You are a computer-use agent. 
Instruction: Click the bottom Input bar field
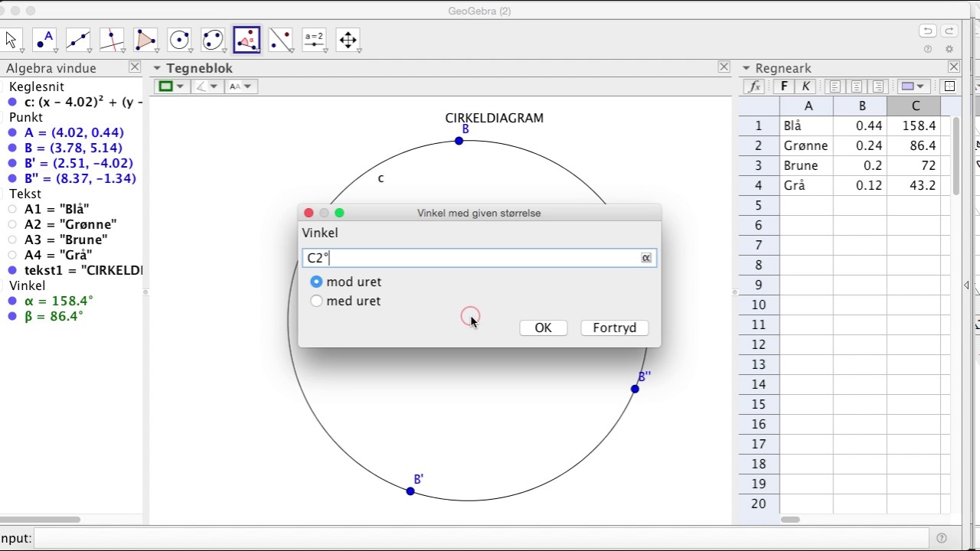(482, 538)
